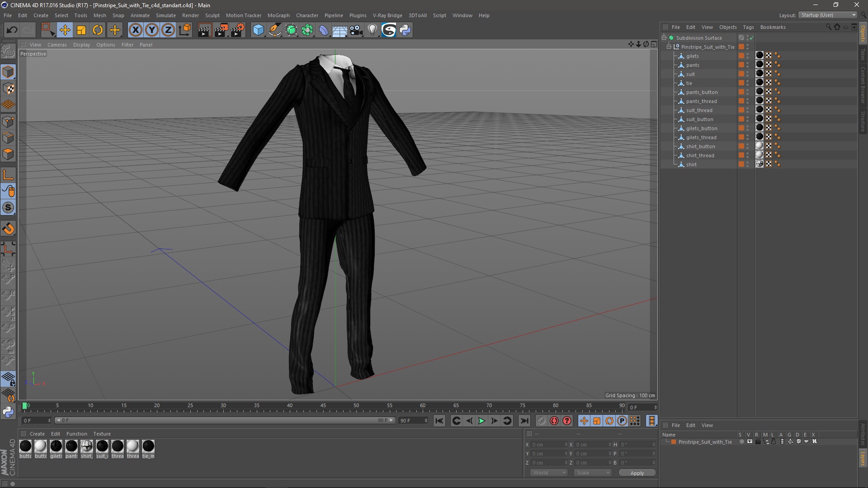Click the Apply button in coordinates panel
Screen dimensions: 868x488
[x=637, y=473]
